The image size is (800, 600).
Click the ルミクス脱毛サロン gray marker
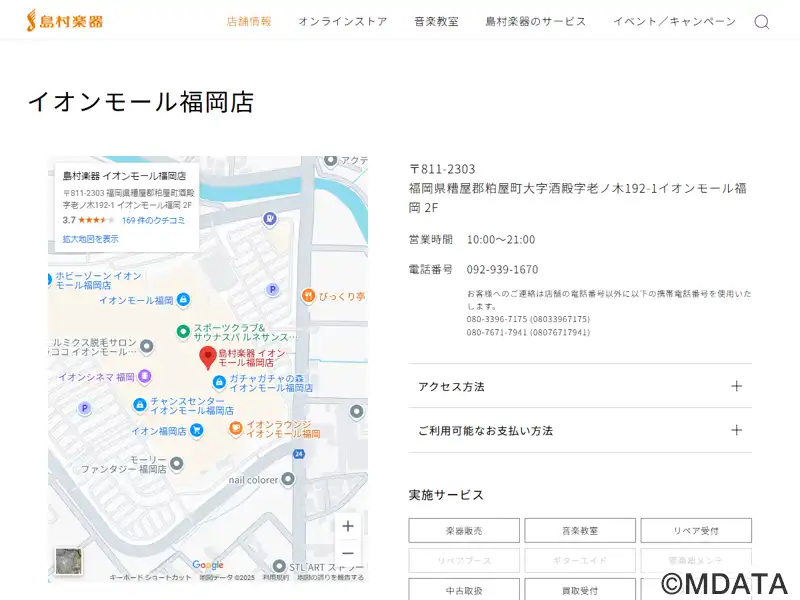[x=147, y=346]
